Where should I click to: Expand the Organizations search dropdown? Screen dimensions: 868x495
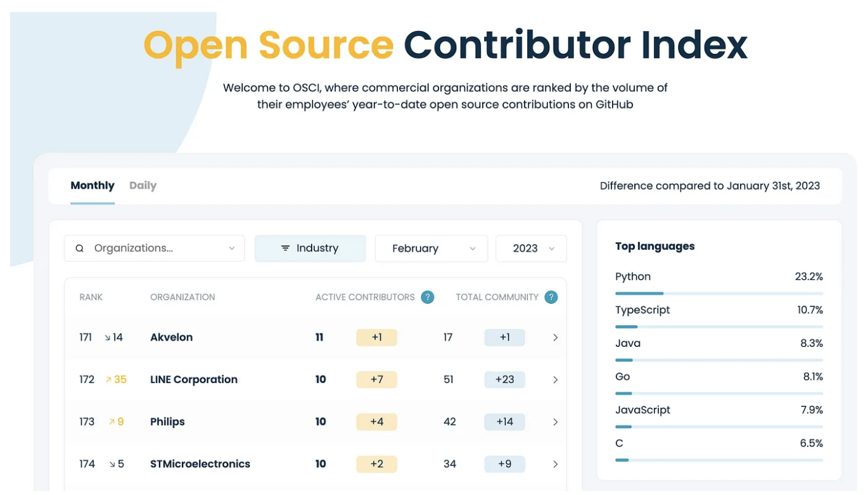pos(231,249)
